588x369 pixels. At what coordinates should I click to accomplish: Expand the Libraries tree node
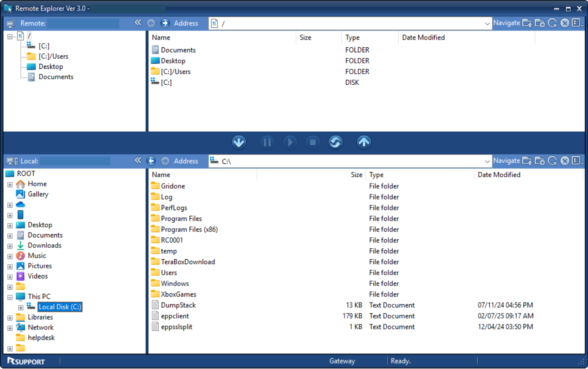pyautogui.click(x=10, y=318)
